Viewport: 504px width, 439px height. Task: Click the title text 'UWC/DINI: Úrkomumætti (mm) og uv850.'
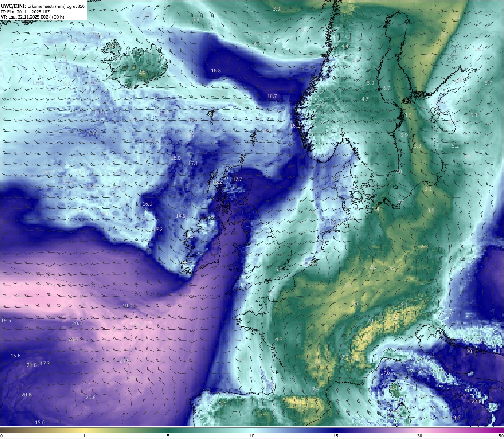click(43, 6)
